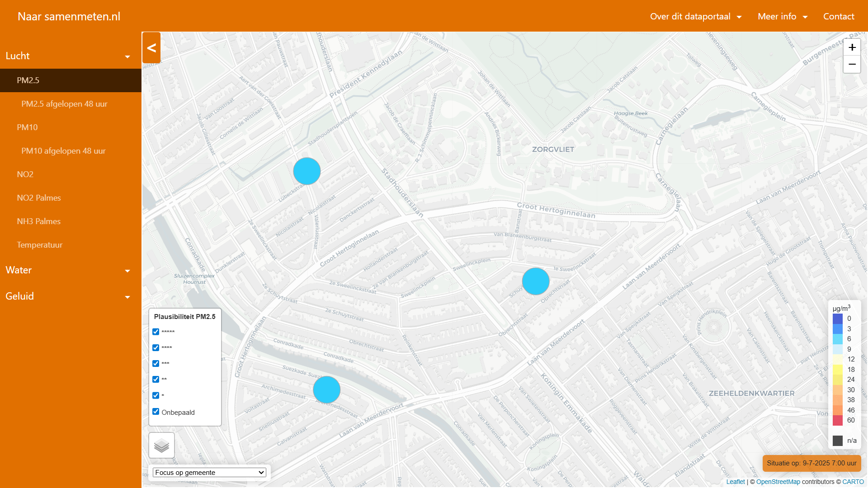868x488 pixels.
Task: Expand the Geluid section
Action: (x=71, y=296)
